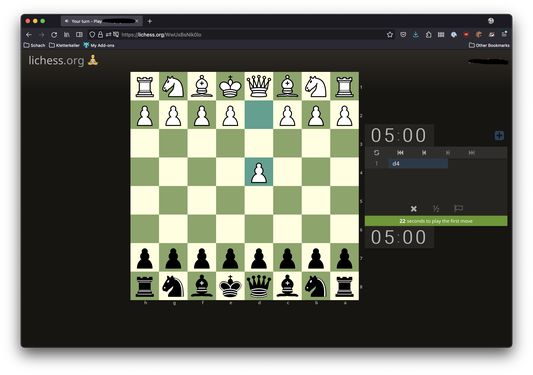
Task: Select the black pawn on e7
Action: (230, 258)
